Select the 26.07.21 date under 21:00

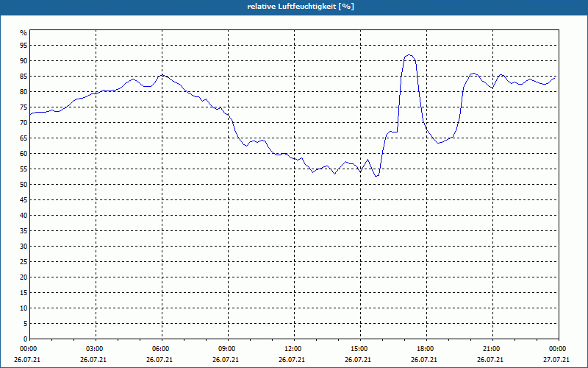coord(490,360)
